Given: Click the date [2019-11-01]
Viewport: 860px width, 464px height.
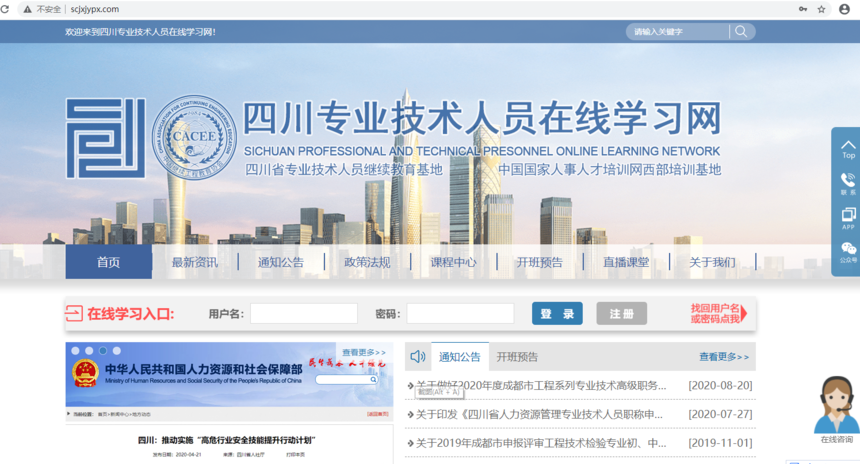Looking at the screenshot, I should click(720, 443).
